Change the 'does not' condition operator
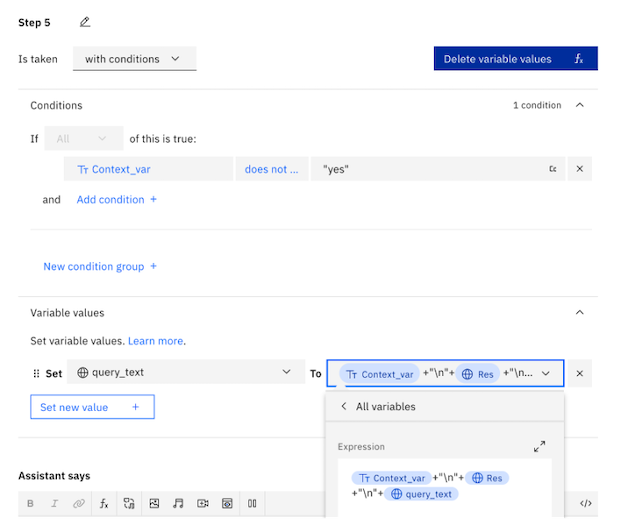The height and width of the screenshot is (519, 643). click(272, 169)
